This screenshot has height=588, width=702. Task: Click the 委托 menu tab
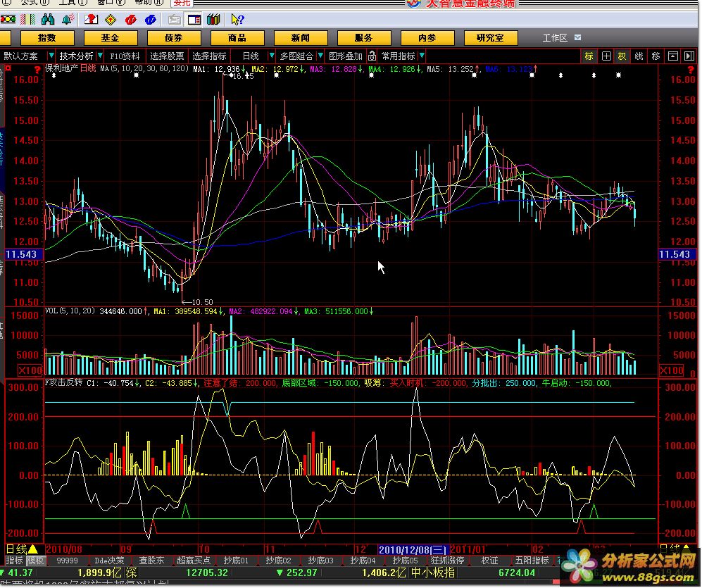click(x=182, y=3)
